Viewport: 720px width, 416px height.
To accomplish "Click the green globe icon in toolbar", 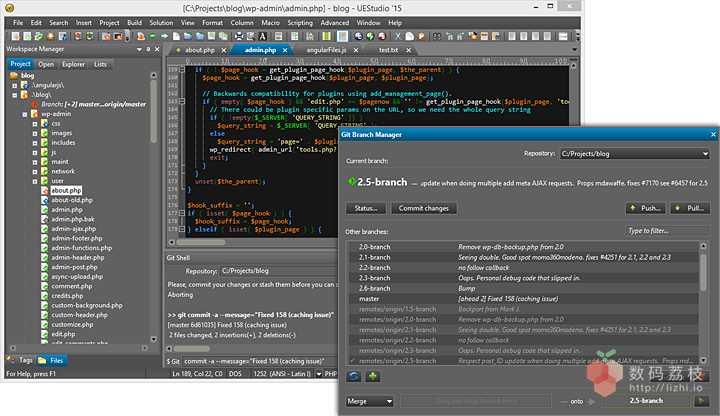I will click(x=370, y=36).
